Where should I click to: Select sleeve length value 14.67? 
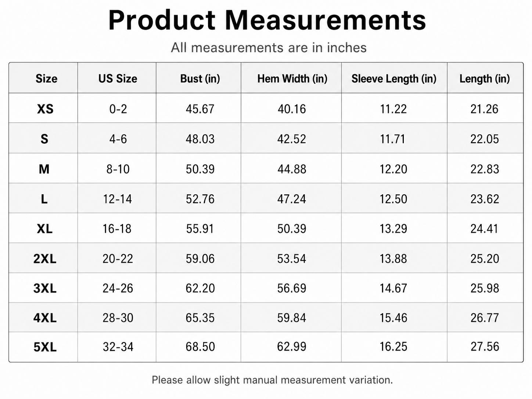tap(393, 288)
